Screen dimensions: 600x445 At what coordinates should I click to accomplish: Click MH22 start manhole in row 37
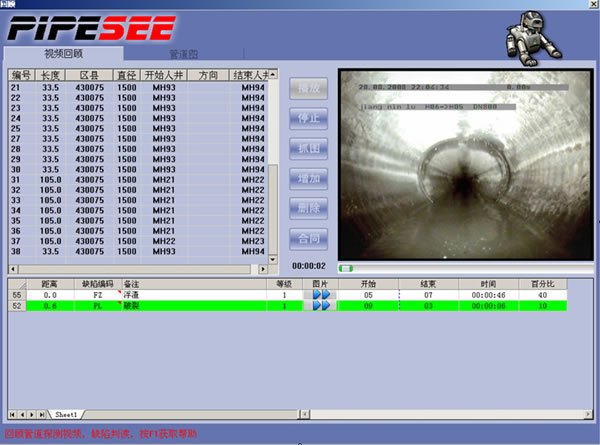coord(164,241)
